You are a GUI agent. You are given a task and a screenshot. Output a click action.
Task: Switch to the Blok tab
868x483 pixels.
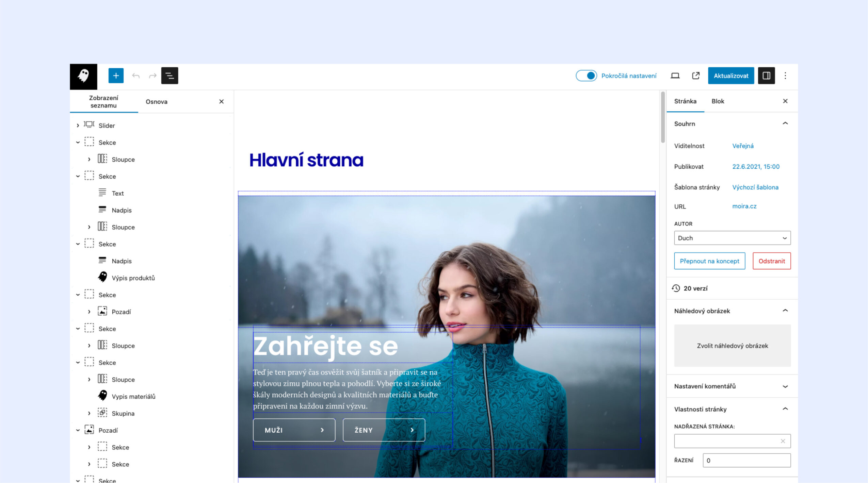pos(718,101)
